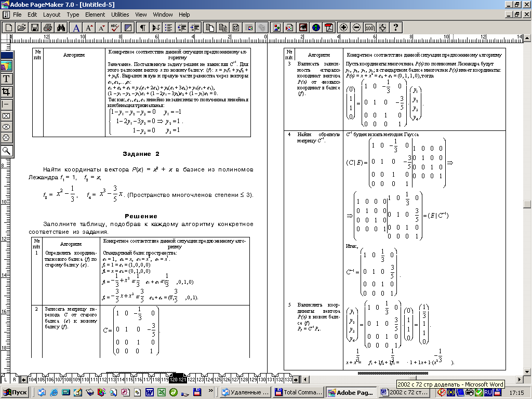Select the Rectangle Frame tool in toolbox
532x399 pixels.
click(x=6, y=116)
